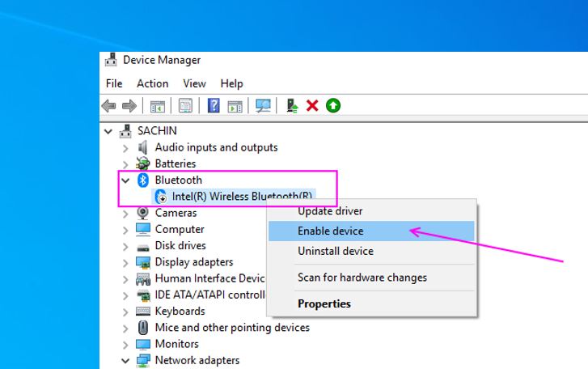Screen dimensions: 588x369
Task: Click the Audio inputs speaker icon
Action: click(143, 147)
